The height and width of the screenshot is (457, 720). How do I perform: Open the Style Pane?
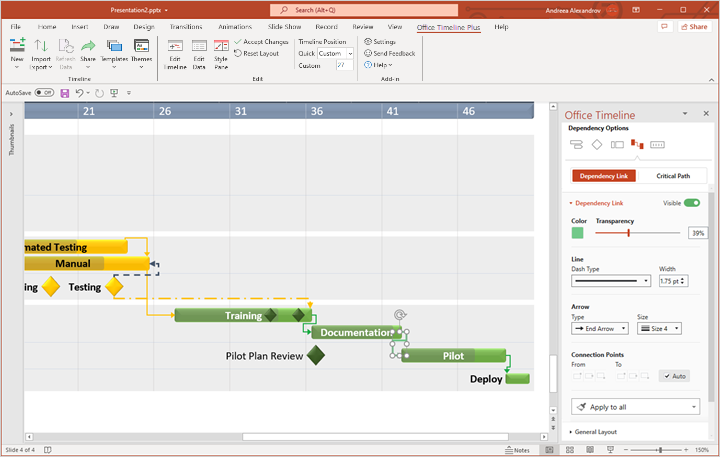[221, 52]
